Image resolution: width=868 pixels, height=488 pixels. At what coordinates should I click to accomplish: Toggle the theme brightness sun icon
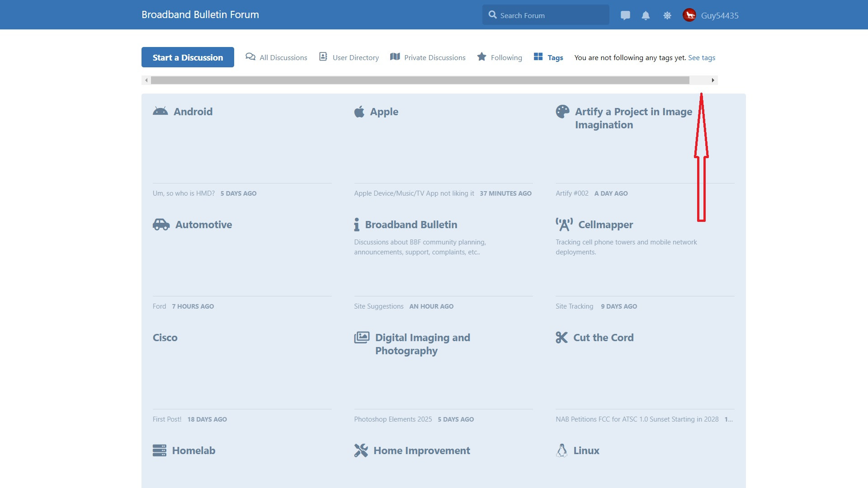667,15
